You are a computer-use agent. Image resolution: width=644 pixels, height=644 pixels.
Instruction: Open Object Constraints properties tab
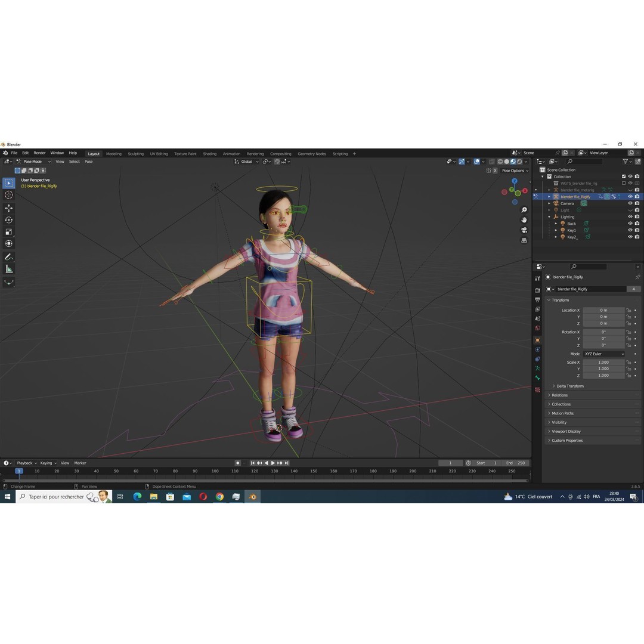(x=537, y=359)
